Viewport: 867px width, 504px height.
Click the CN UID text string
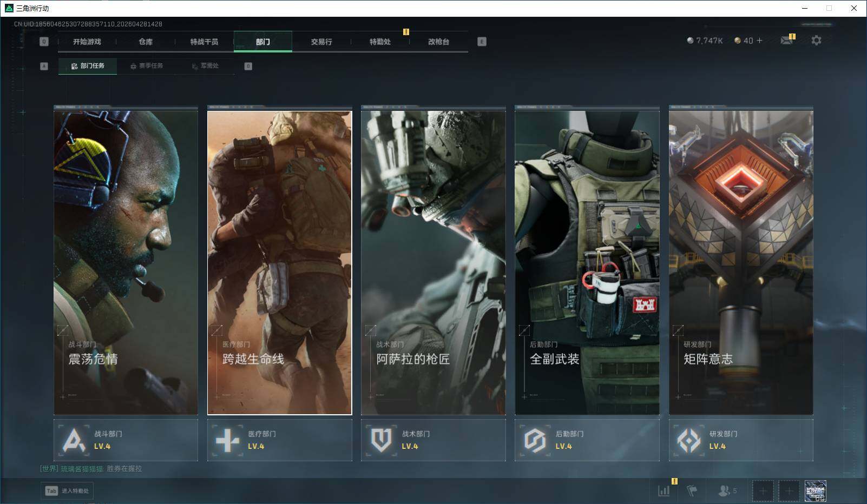(x=88, y=24)
